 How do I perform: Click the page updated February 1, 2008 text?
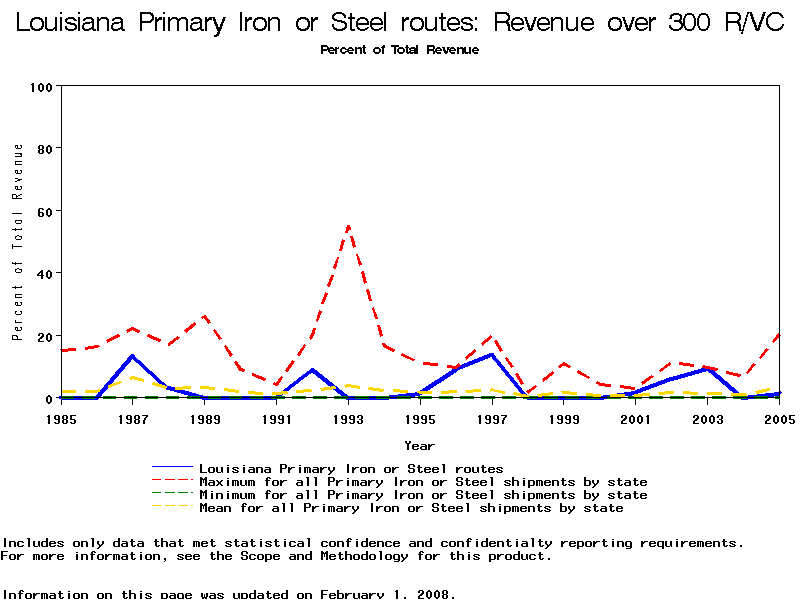click(x=228, y=594)
